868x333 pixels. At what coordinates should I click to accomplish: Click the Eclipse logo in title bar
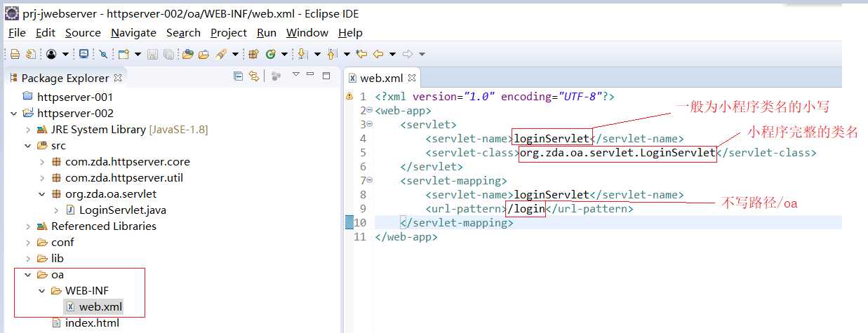click(x=11, y=13)
